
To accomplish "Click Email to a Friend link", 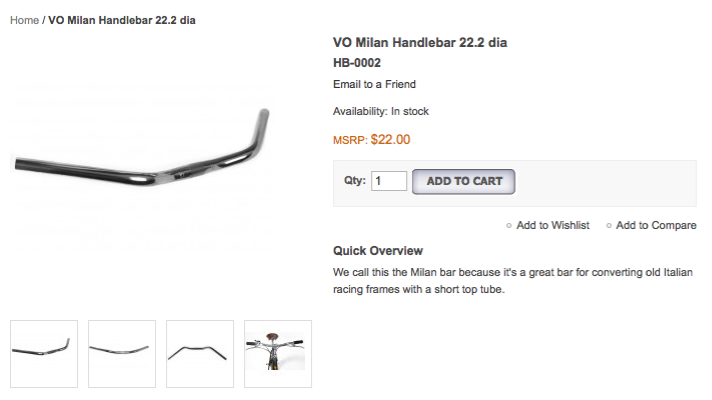I will point(374,84).
